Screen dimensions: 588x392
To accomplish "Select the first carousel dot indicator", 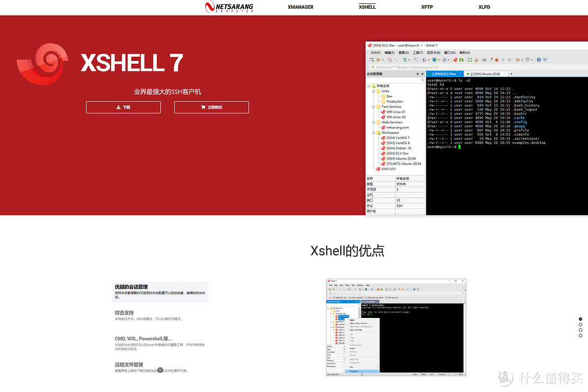I will point(580,319).
